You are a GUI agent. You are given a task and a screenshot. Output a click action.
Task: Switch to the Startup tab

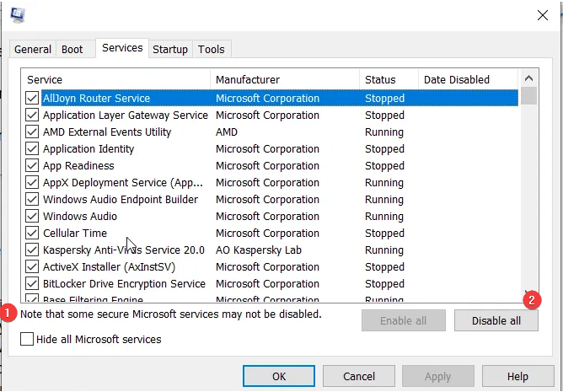tap(170, 50)
